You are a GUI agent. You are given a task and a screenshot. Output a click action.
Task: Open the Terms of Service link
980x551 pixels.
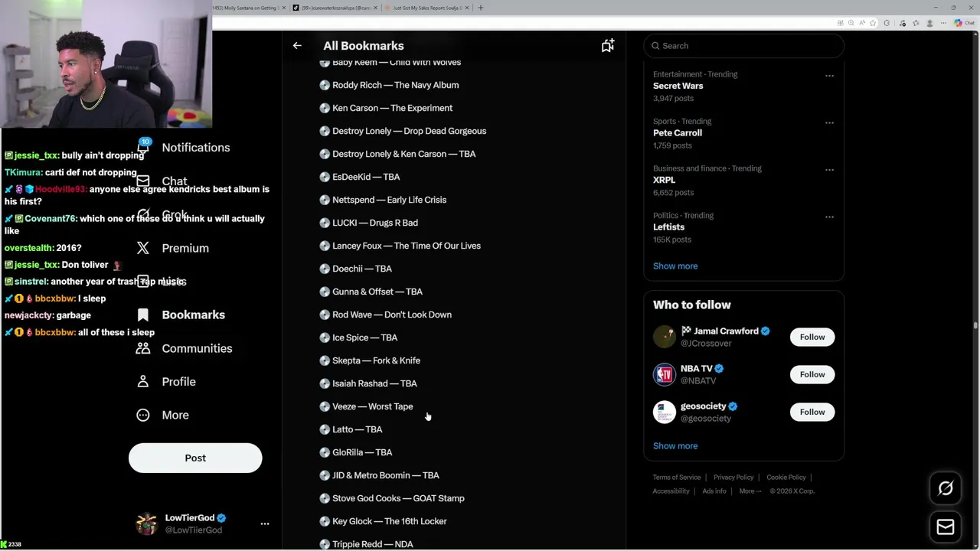pyautogui.click(x=677, y=478)
